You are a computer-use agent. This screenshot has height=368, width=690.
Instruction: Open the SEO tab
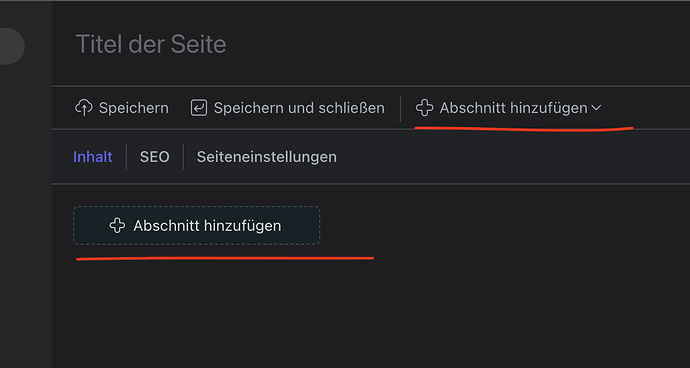(x=154, y=157)
